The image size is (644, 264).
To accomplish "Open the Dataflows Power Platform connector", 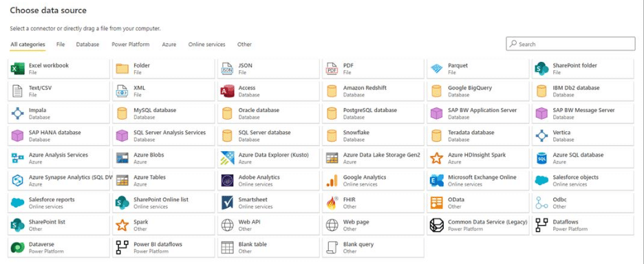I will (x=583, y=225).
